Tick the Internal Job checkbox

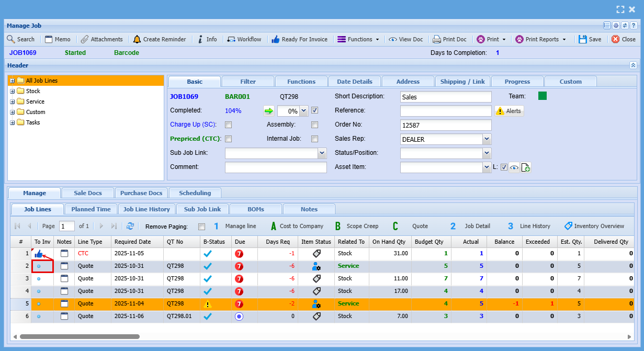[314, 139]
